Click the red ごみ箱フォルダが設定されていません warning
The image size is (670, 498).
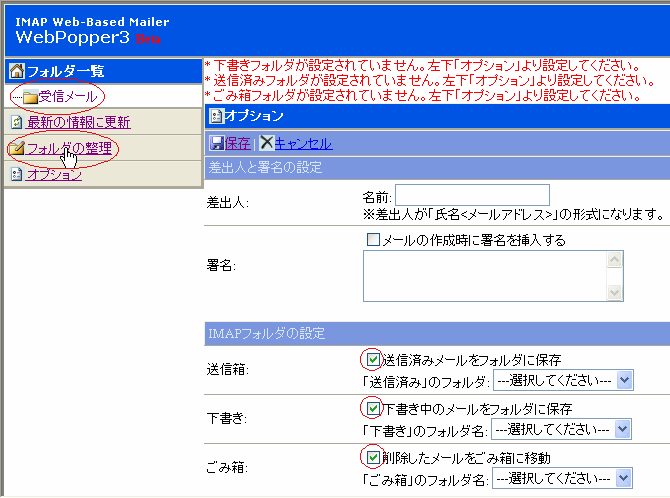[423, 95]
